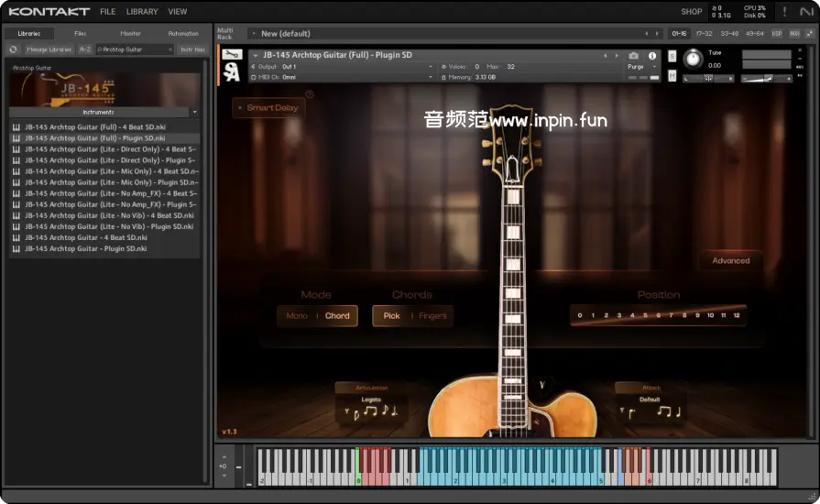Click the instrument snapshot camera icon
820x504 pixels.
[x=633, y=56]
